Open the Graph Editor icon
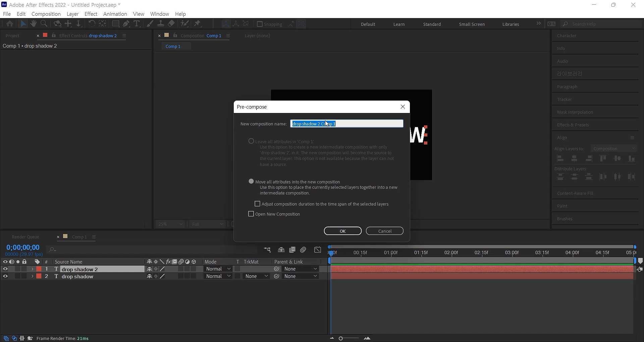This screenshot has width=644, height=342. point(318,250)
